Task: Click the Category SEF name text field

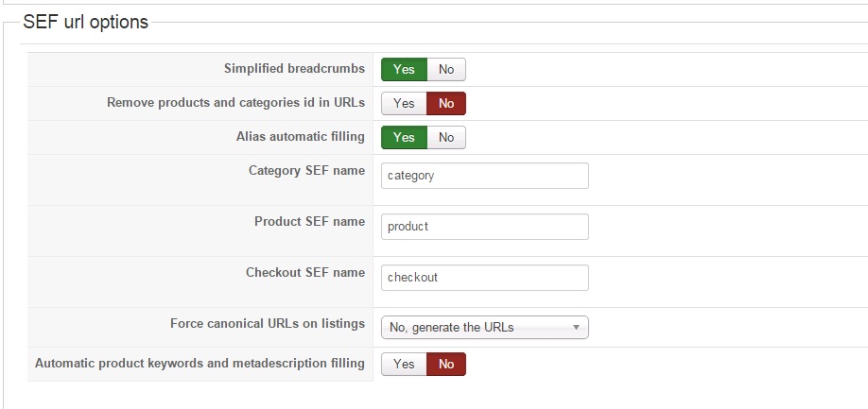Action: tap(484, 176)
